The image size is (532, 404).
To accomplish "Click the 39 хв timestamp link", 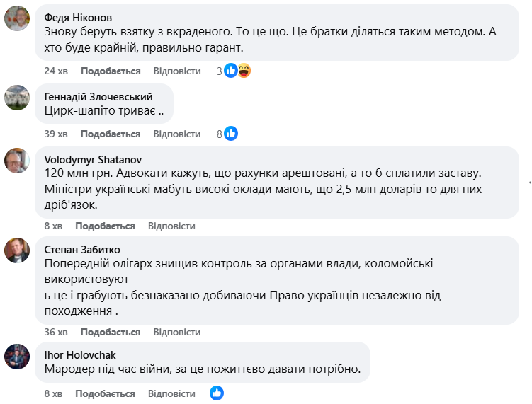I will click(x=56, y=134).
